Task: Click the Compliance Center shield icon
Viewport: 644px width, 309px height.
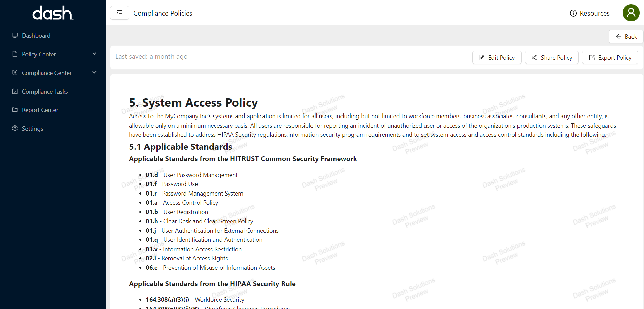Action: [15, 73]
